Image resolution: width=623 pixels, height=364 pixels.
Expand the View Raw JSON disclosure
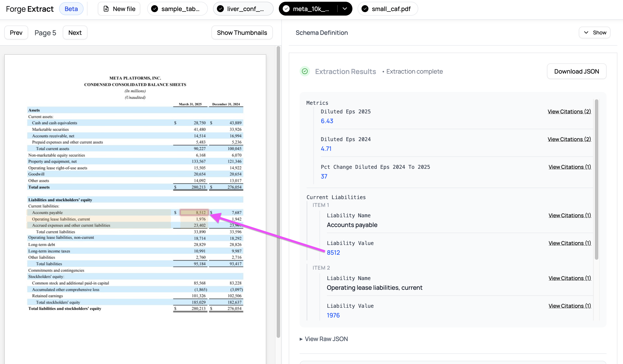pyautogui.click(x=324, y=339)
